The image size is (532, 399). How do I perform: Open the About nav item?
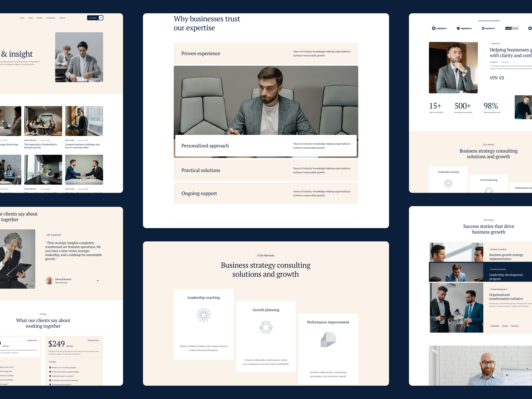click(31, 18)
